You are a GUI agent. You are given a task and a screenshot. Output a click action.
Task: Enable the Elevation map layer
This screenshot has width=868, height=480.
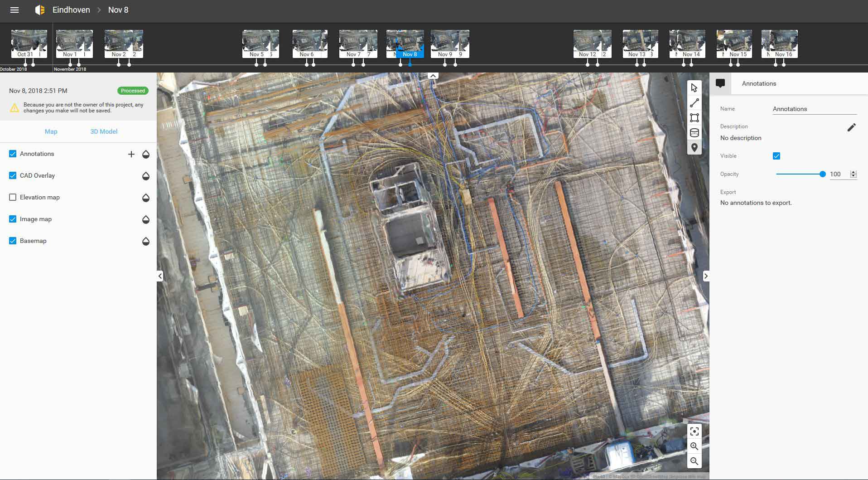(x=12, y=197)
